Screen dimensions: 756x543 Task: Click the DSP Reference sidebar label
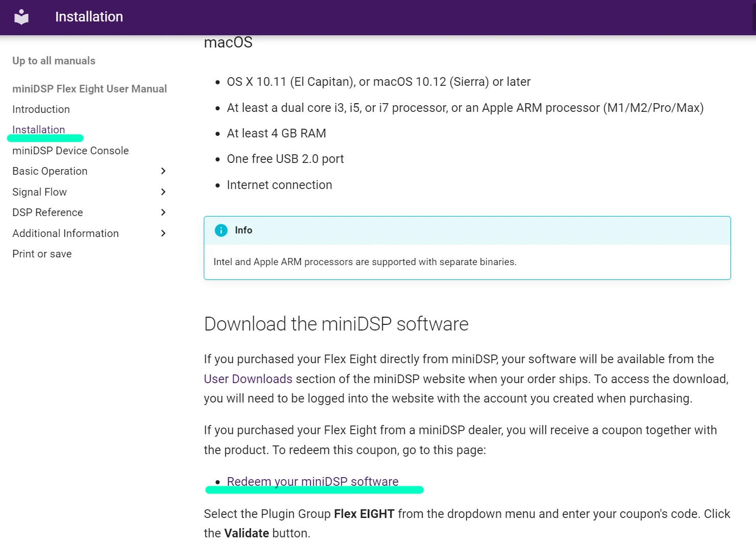[x=48, y=213]
